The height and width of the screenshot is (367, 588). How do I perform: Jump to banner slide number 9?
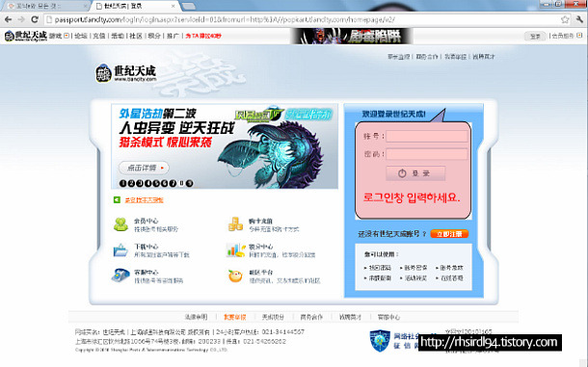[x=189, y=183]
